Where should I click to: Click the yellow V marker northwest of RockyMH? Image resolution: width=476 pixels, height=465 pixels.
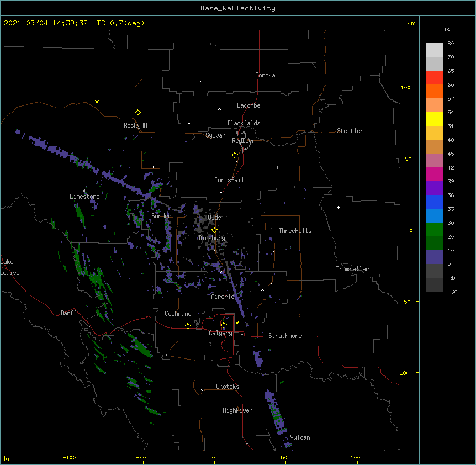(x=97, y=102)
